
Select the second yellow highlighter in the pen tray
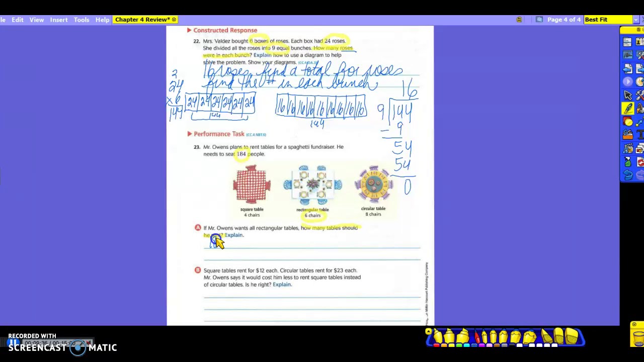(449, 336)
